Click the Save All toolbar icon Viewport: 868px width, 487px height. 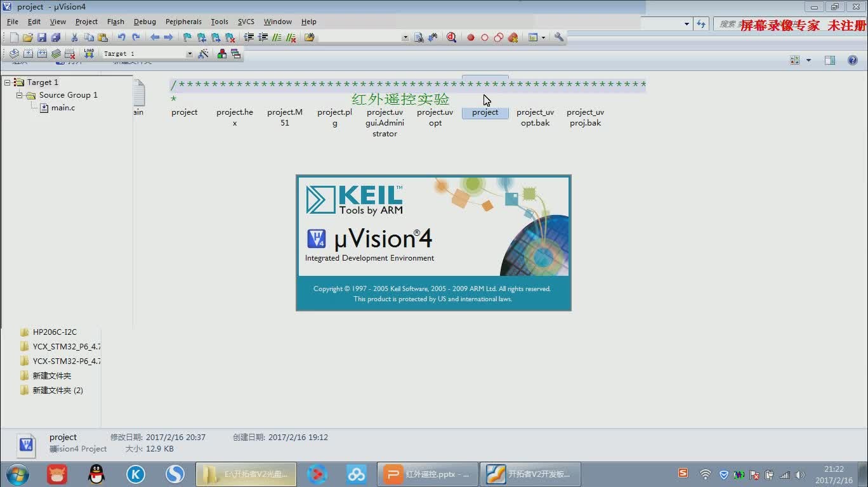56,37
